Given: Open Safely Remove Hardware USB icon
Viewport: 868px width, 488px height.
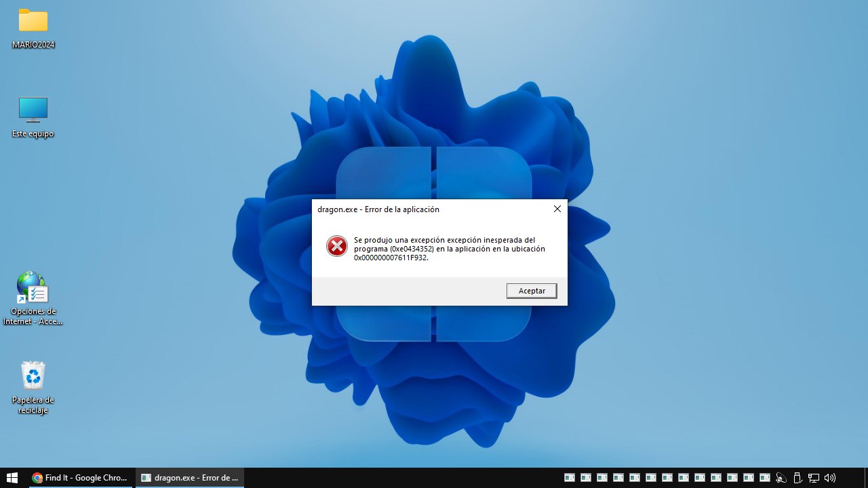Looking at the screenshot, I should (797, 478).
